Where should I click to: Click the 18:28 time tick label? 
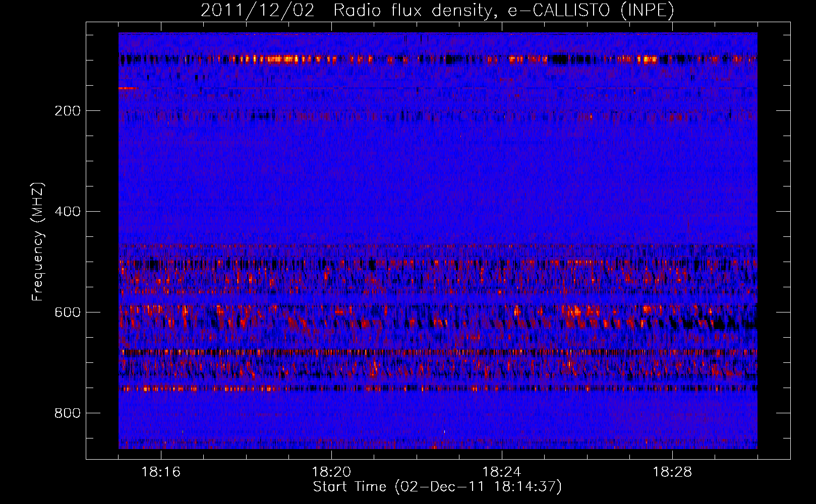coord(672,472)
